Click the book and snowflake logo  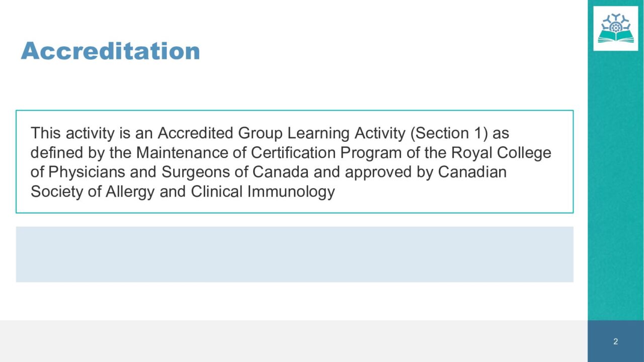point(615,28)
